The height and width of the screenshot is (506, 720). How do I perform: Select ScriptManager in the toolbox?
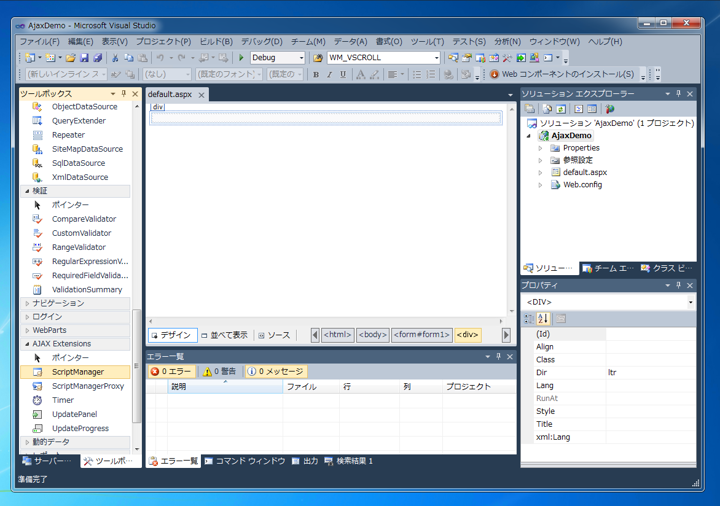[x=75, y=372]
